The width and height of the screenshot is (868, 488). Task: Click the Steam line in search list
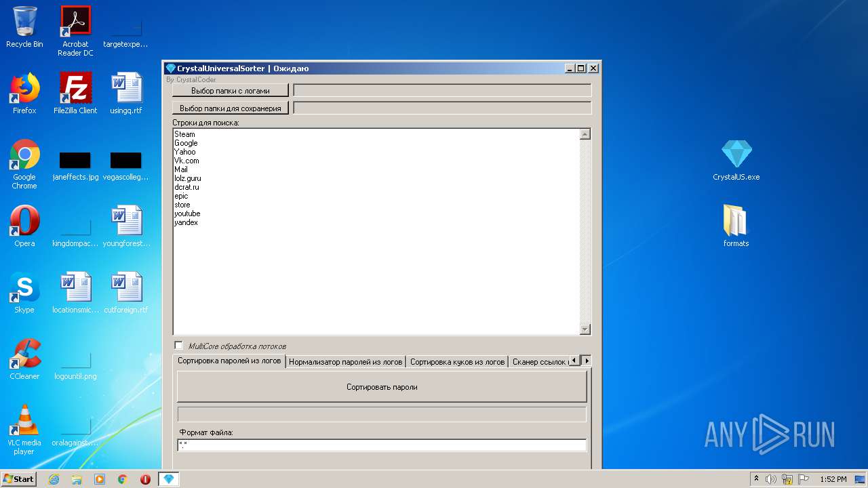[x=184, y=134]
